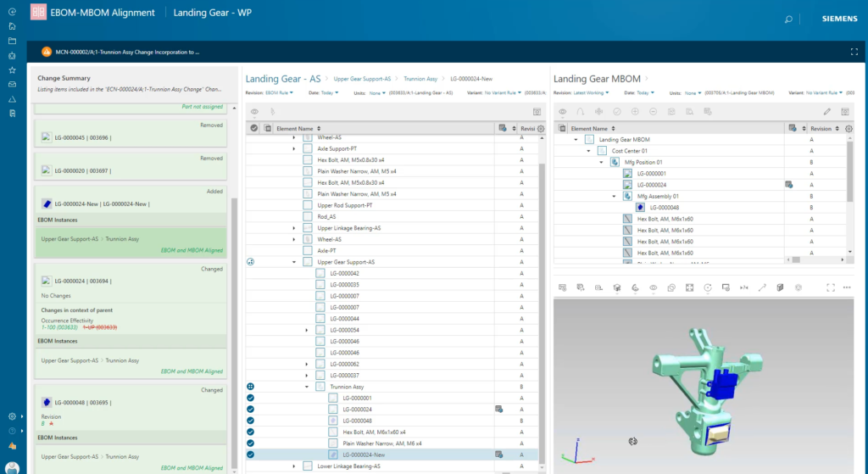The height and width of the screenshot is (474, 868).
Task: Sort the EBOM table by Element Name column
Action: point(319,129)
